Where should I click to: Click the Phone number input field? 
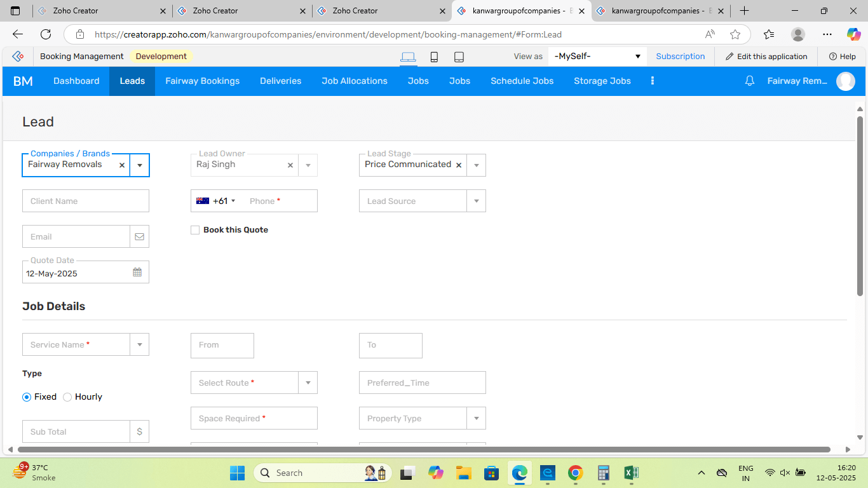pos(280,201)
